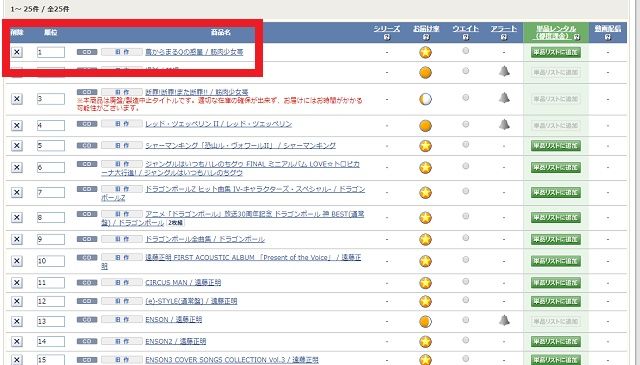Focus the rank field containing 5
The image size is (640, 365).
(x=51, y=146)
